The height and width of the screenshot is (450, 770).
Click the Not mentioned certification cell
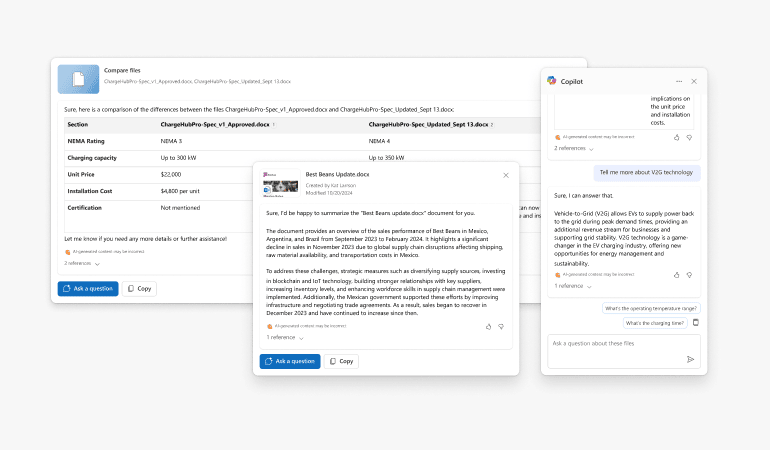(x=180, y=208)
